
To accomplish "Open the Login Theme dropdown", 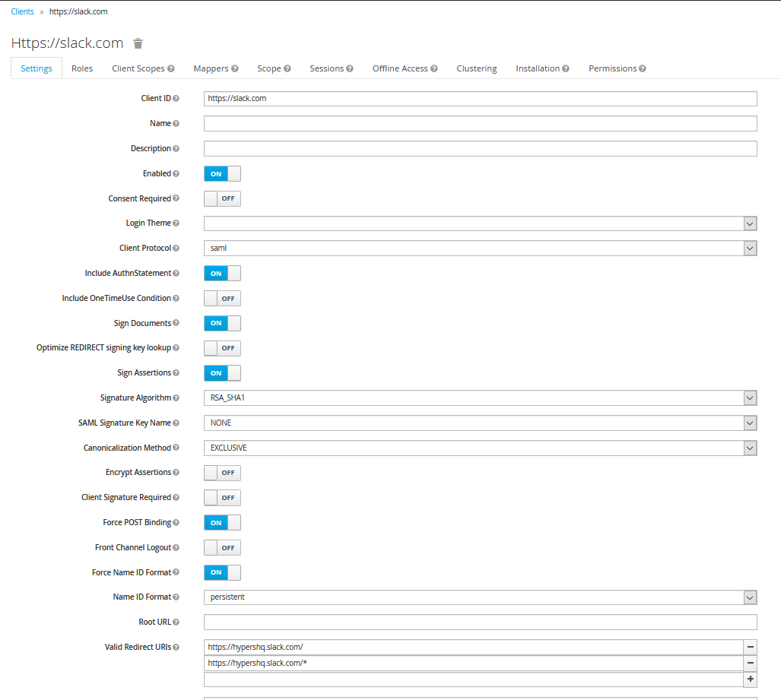I will [480, 223].
